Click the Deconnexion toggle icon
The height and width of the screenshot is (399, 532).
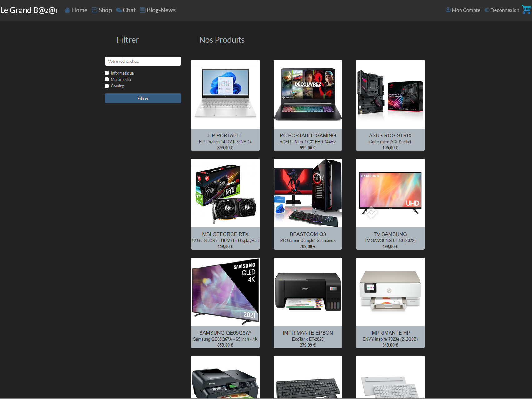[x=487, y=10]
